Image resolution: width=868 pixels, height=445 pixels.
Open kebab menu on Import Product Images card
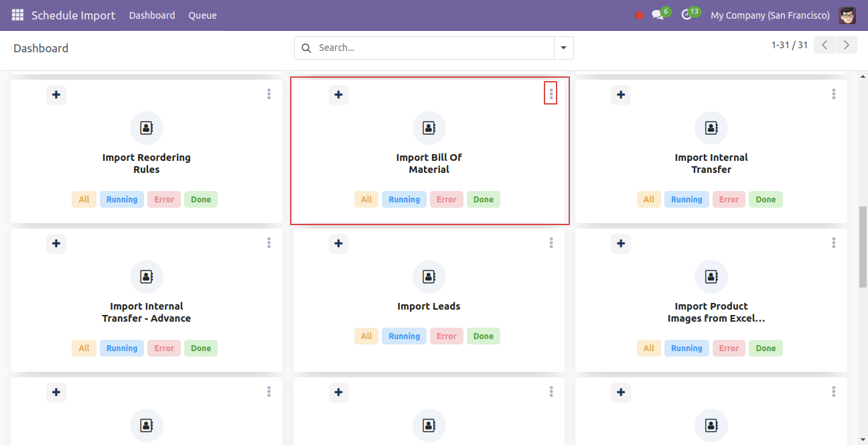(x=833, y=243)
